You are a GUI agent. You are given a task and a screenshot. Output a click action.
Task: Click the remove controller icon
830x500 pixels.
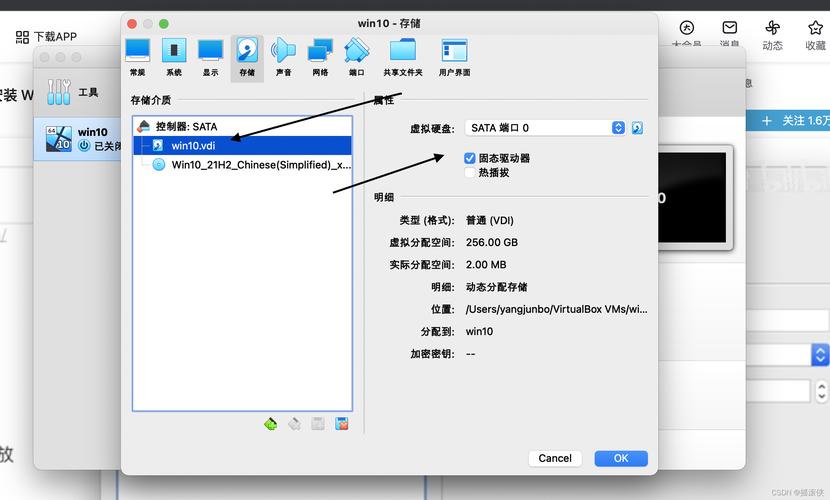click(294, 424)
